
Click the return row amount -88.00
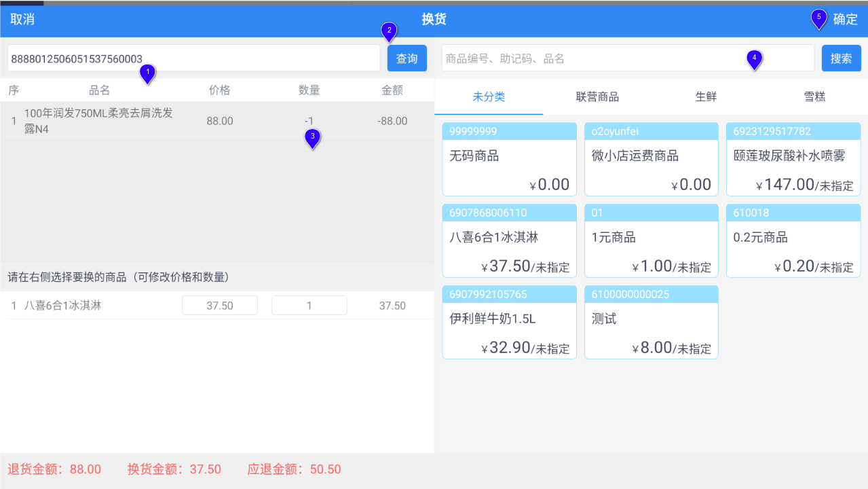point(392,121)
